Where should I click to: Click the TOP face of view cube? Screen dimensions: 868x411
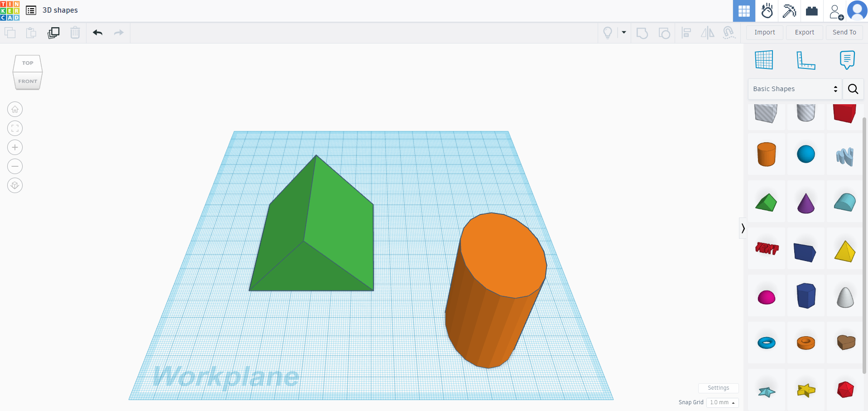tap(28, 63)
